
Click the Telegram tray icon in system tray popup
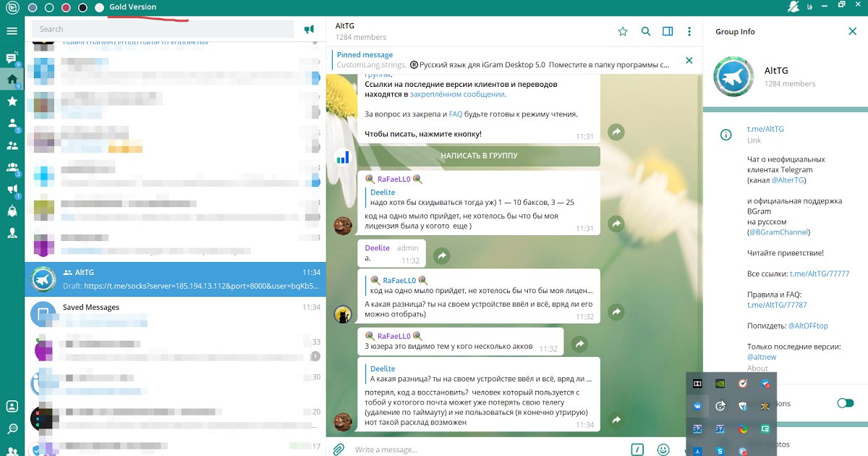pos(765,384)
